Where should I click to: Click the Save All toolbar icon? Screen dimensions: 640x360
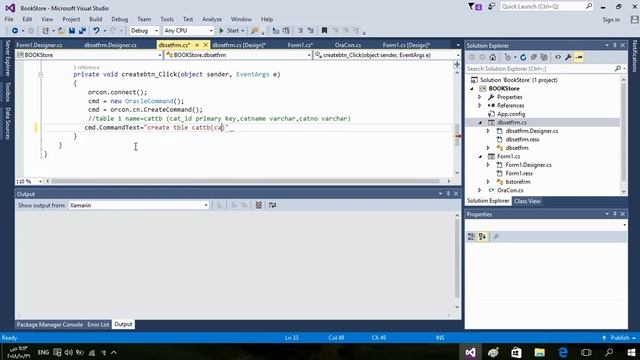pos(82,31)
